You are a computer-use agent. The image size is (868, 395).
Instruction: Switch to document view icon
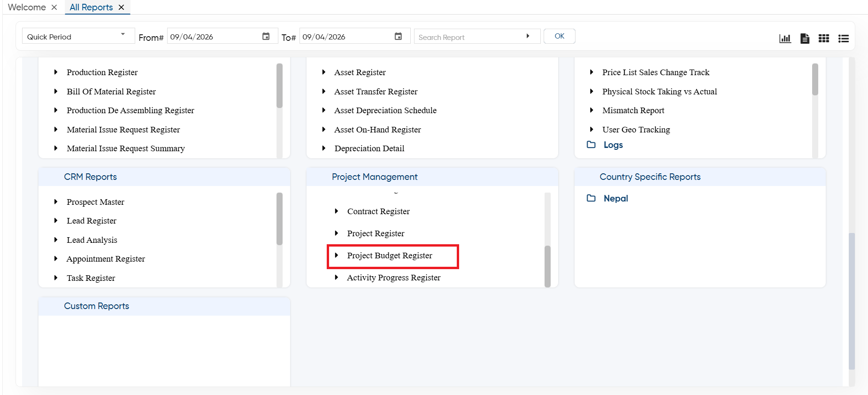click(x=805, y=39)
